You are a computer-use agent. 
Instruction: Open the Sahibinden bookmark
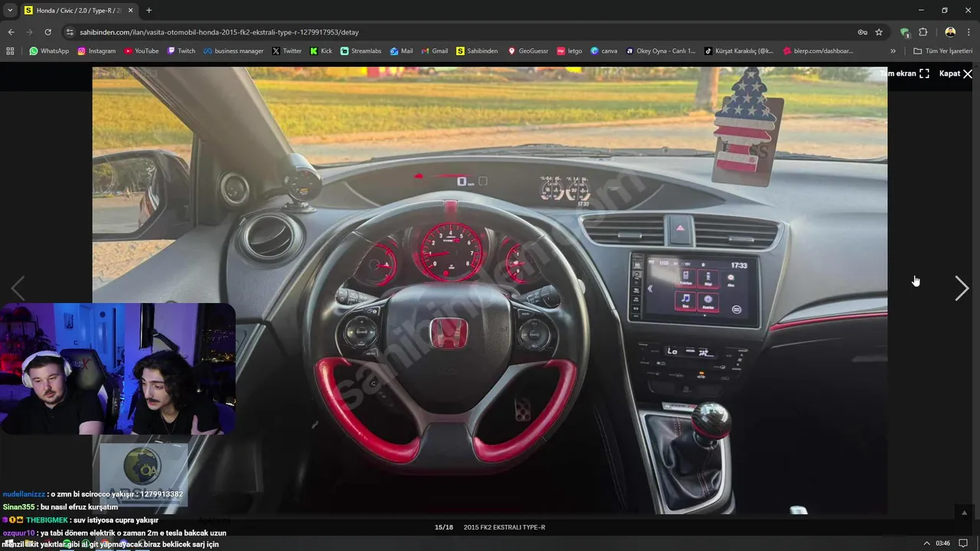(x=476, y=51)
